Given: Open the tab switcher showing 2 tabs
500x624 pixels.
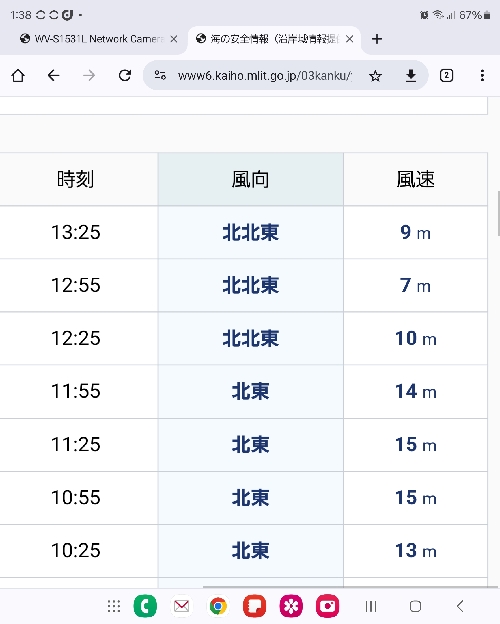Looking at the screenshot, I should (x=446, y=75).
